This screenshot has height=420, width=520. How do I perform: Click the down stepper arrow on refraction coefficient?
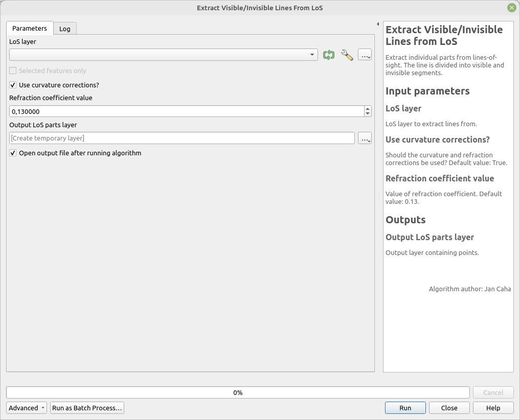click(368, 113)
